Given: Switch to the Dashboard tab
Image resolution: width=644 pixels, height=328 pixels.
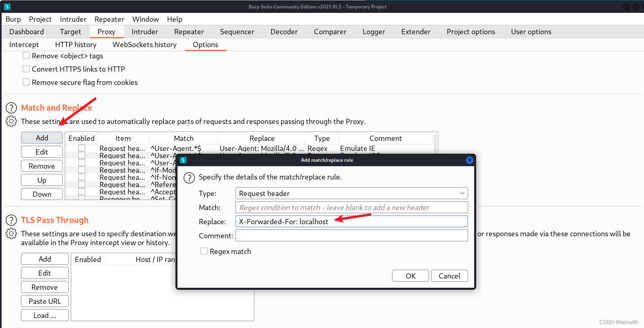Looking at the screenshot, I should pos(27,32).
